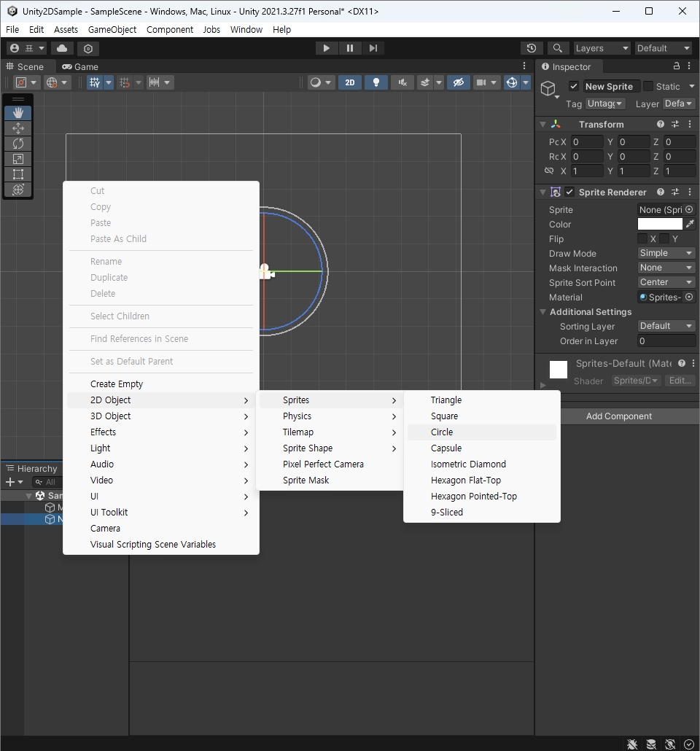Toggle the Inspector lock icon

click(677, 66)
